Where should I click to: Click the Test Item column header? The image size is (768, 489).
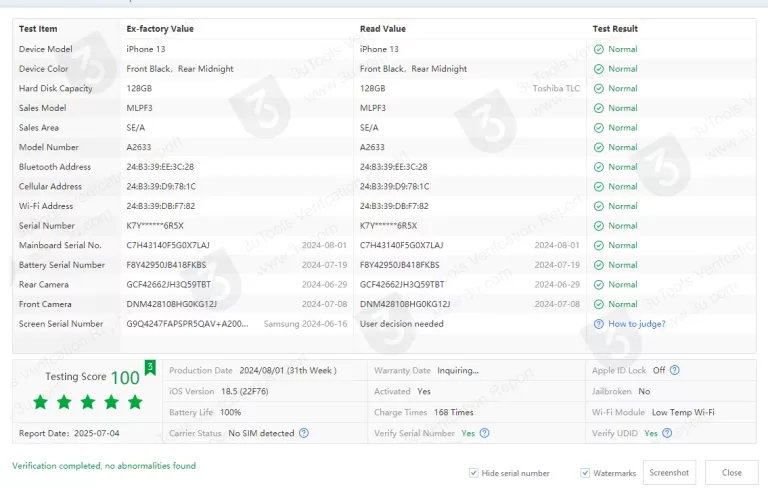(38, 29)
